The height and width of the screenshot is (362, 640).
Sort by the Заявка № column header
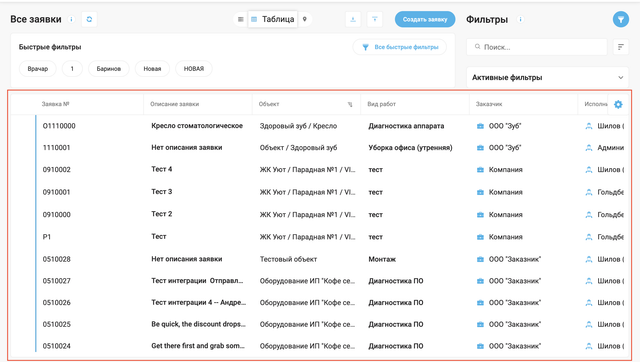(55, 104)
